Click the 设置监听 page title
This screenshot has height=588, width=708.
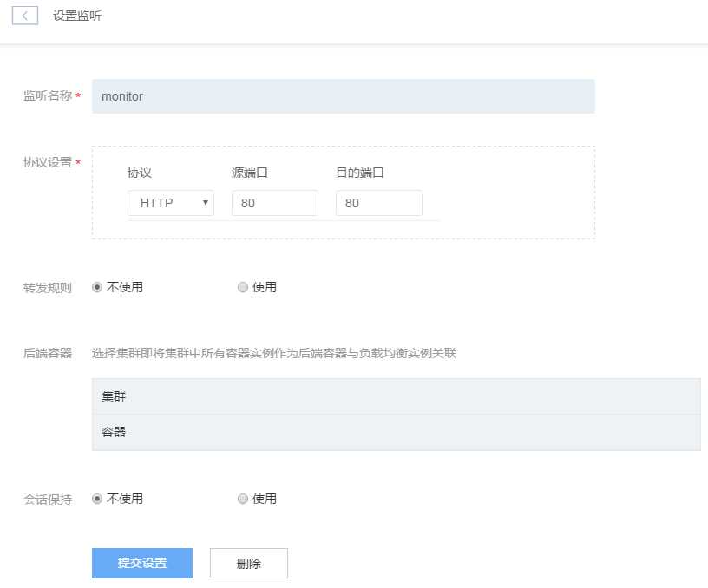77,16
